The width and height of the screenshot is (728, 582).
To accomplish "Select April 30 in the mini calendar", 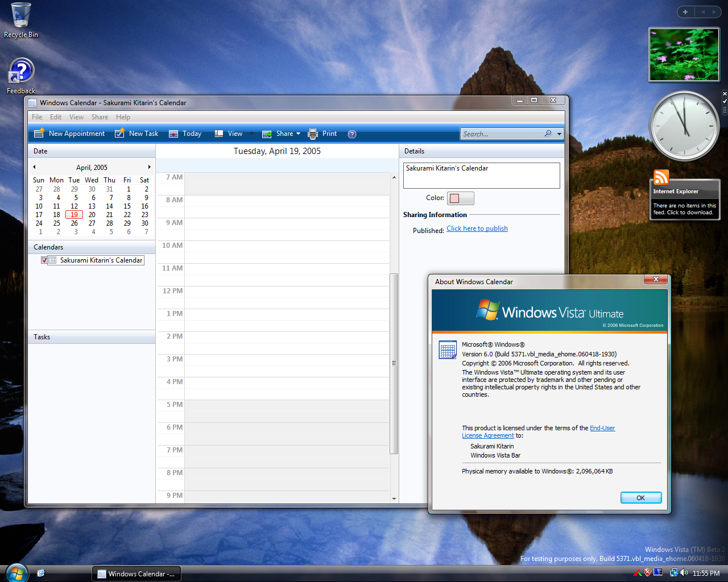I will [145, 223].
